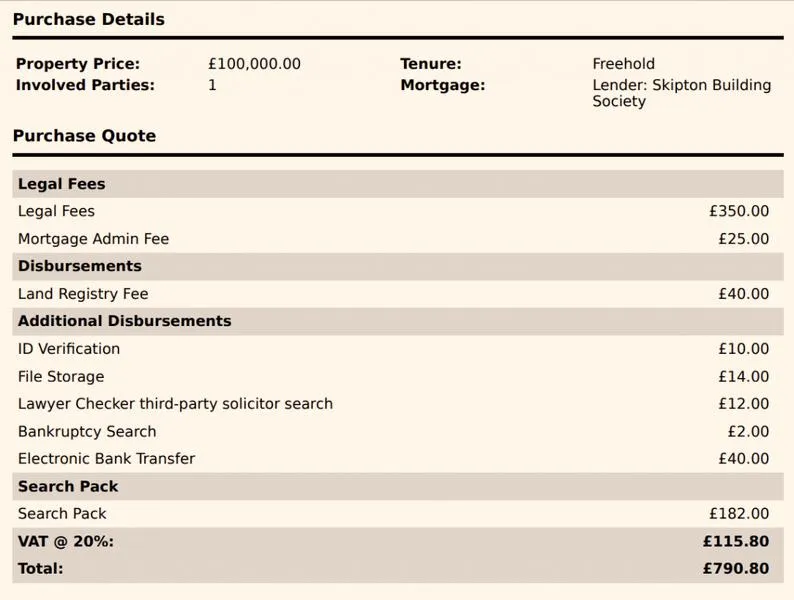Click the Skipton Building Society lender text
This screenshot has width=794, height=600.
pos(682,93)
